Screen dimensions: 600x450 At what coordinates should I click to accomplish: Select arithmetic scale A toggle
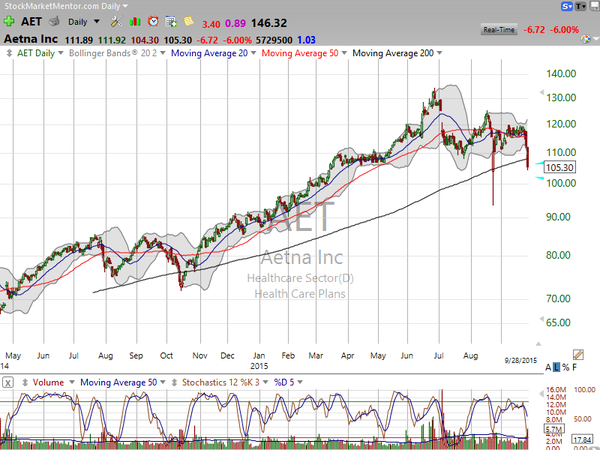[x=548, y=368]
